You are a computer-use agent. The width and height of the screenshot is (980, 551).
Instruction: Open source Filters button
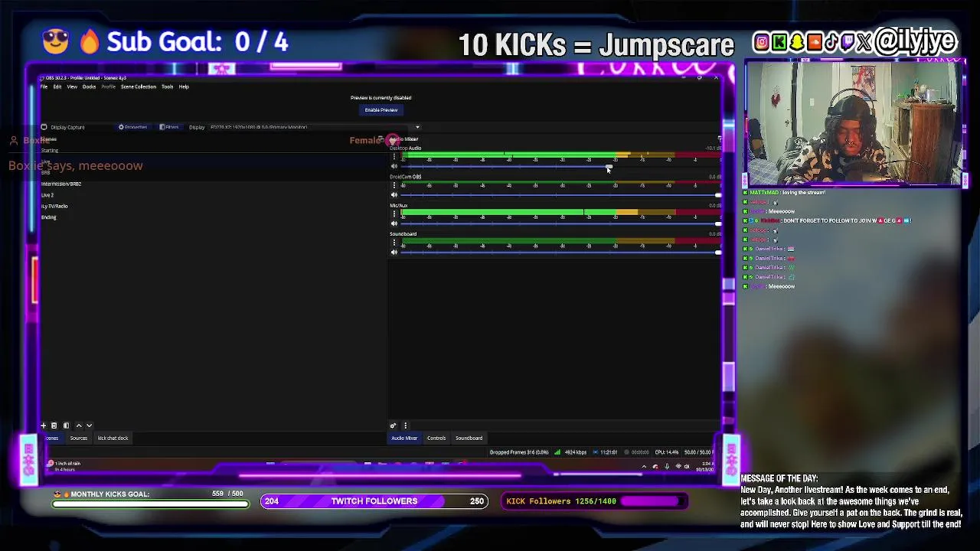(170, 127)
